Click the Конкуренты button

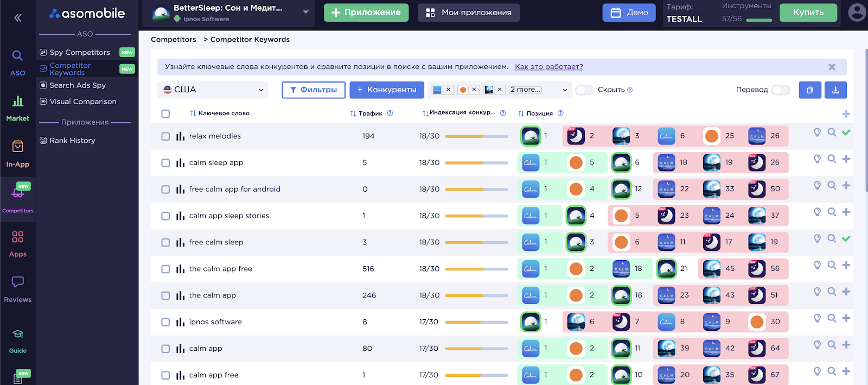[x=387, y=90]
